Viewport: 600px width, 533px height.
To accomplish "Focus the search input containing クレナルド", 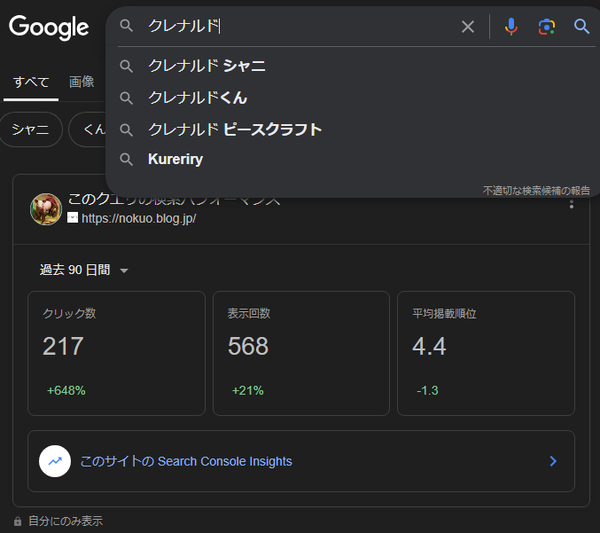I will [x=298, y=26].
